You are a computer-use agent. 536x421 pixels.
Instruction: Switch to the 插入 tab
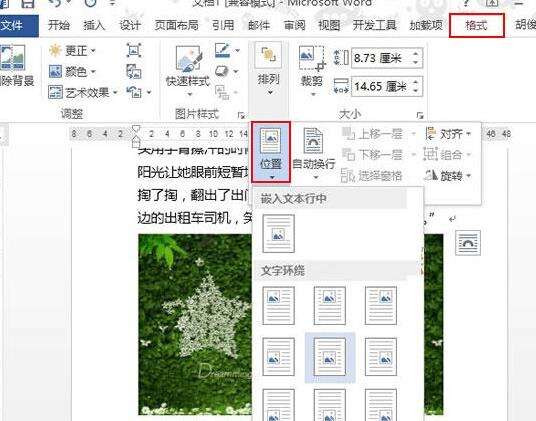[94, 25]
